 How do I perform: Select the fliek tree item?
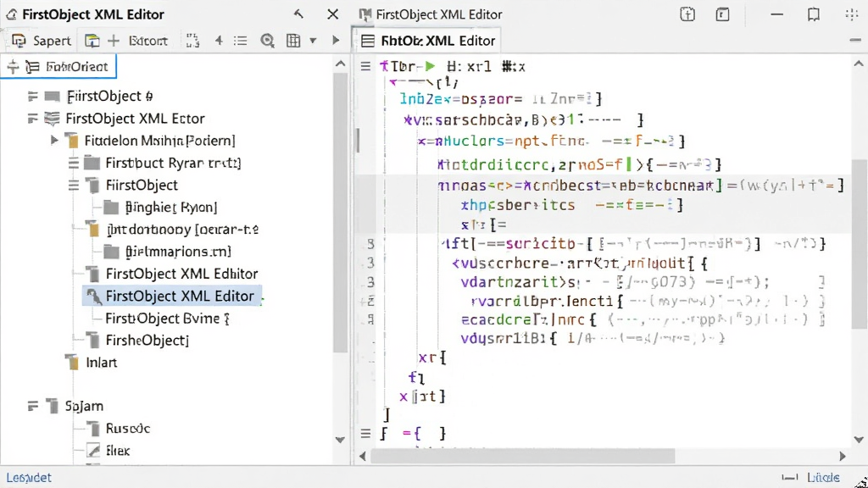[117, 451]
